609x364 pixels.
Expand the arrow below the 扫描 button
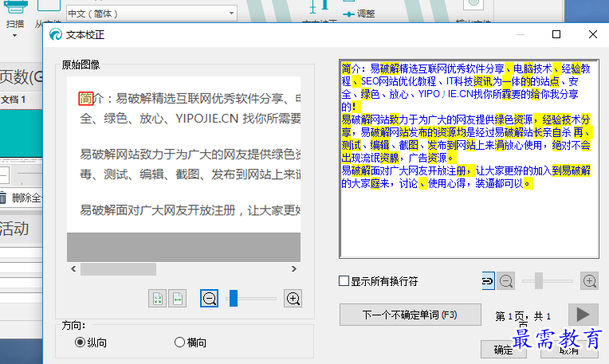point(15,36)
